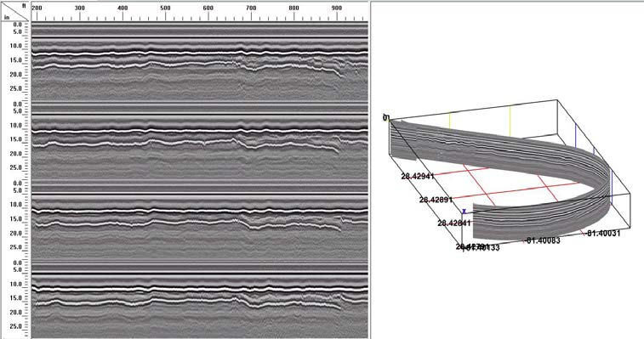Image resolution: width=644 pixels, height=339 pixels.
Task: Click the ft/in units corner box
Action: 15,12
